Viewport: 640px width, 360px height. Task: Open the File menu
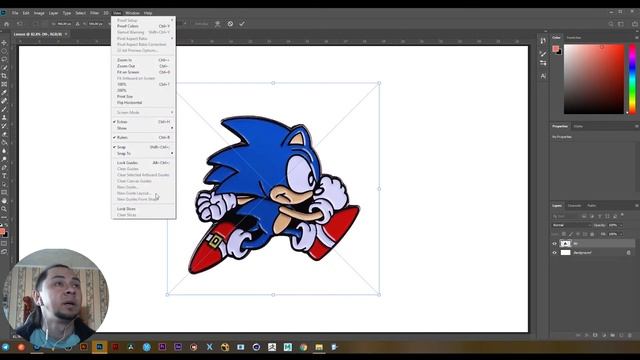[x=15, y=13]
